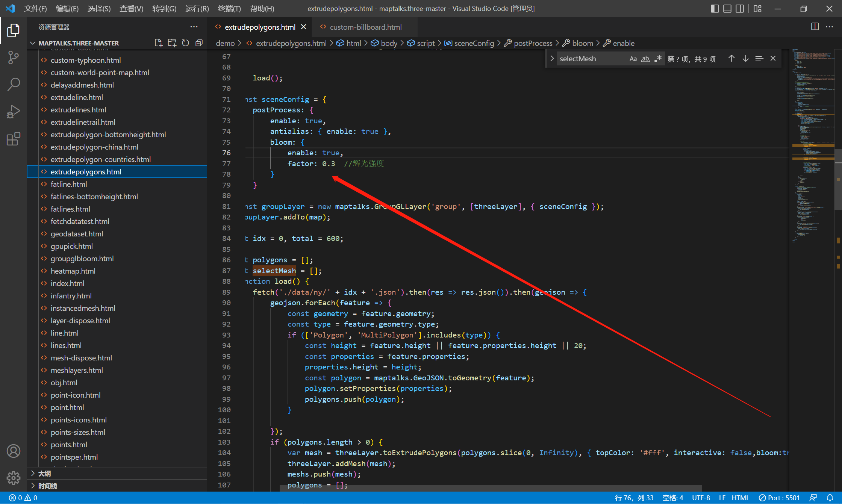Toggle Match Whole Word in find widget
This screenshot has width=842, height=504.
point(645,59)
